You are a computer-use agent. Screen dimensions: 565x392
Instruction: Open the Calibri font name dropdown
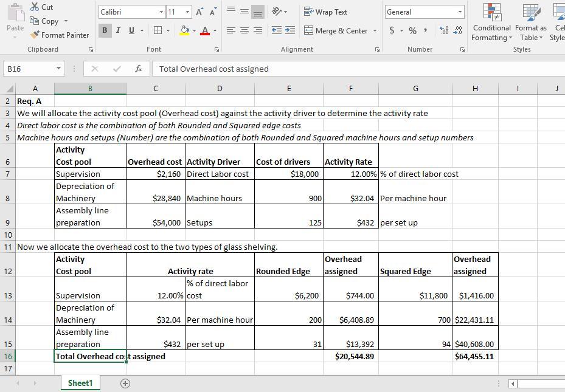pyautogui.click(x=161, y=12)
